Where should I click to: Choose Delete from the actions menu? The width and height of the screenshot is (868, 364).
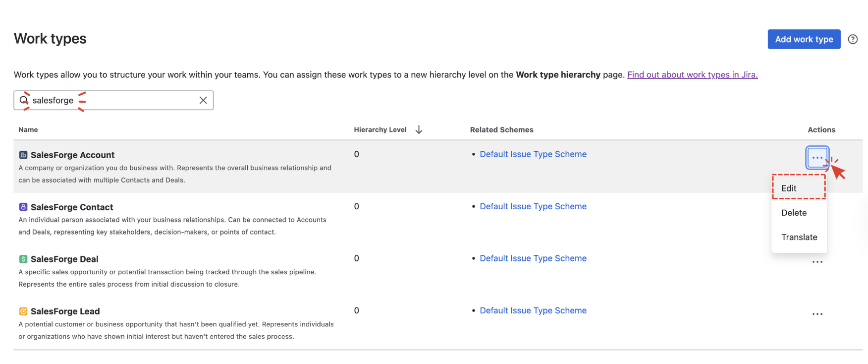click(x=794, y=213)
